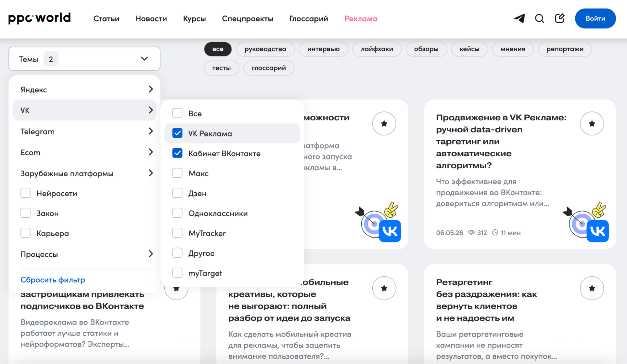Click the ppc world logo
This screenshot has width=627, height=364.
coord(40,18)
